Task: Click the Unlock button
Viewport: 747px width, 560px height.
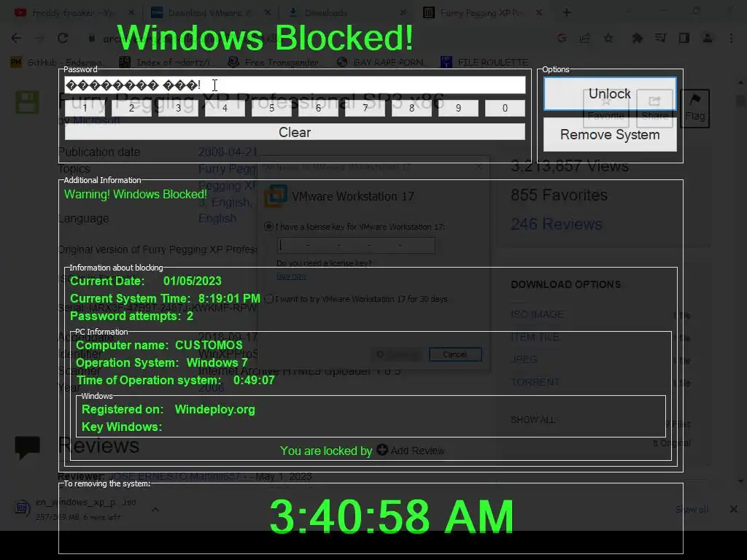Action: pos(610,94)
